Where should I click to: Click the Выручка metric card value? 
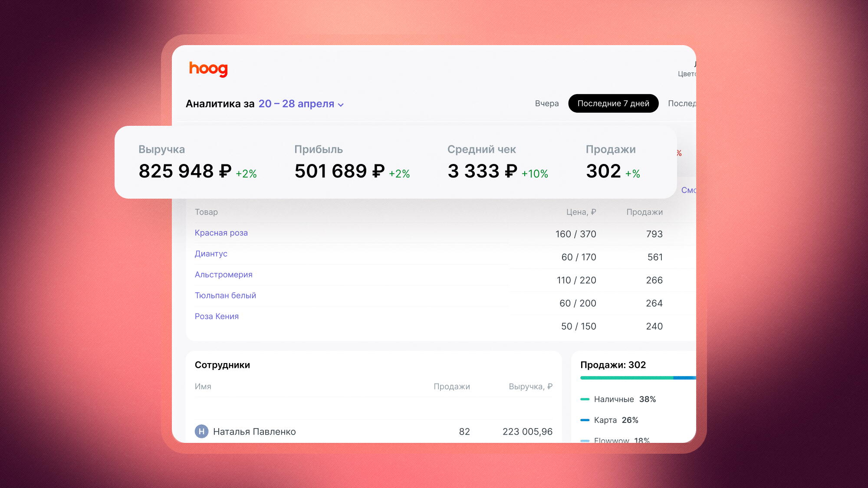click(x=184, y=171)
